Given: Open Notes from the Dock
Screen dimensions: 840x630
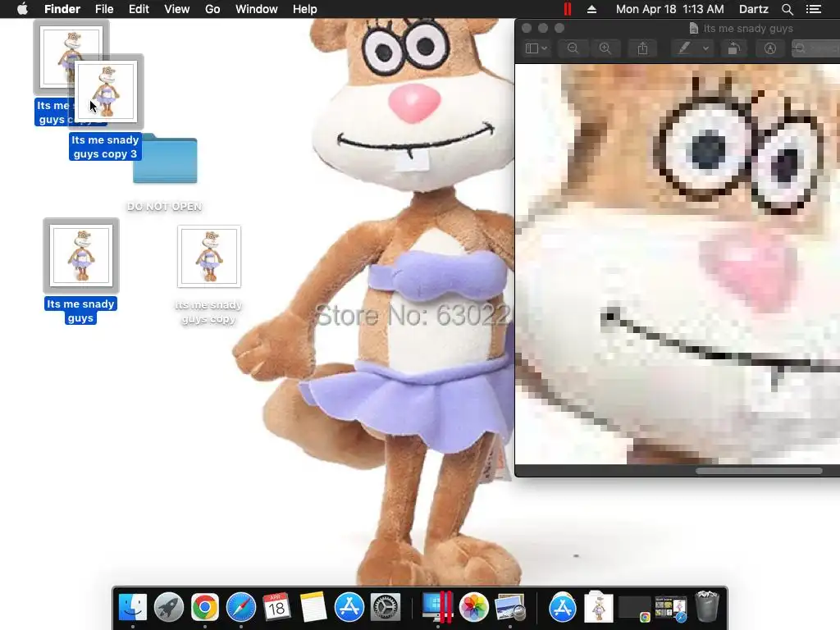Looking at the screenshot, I should (x=313, y=607).
